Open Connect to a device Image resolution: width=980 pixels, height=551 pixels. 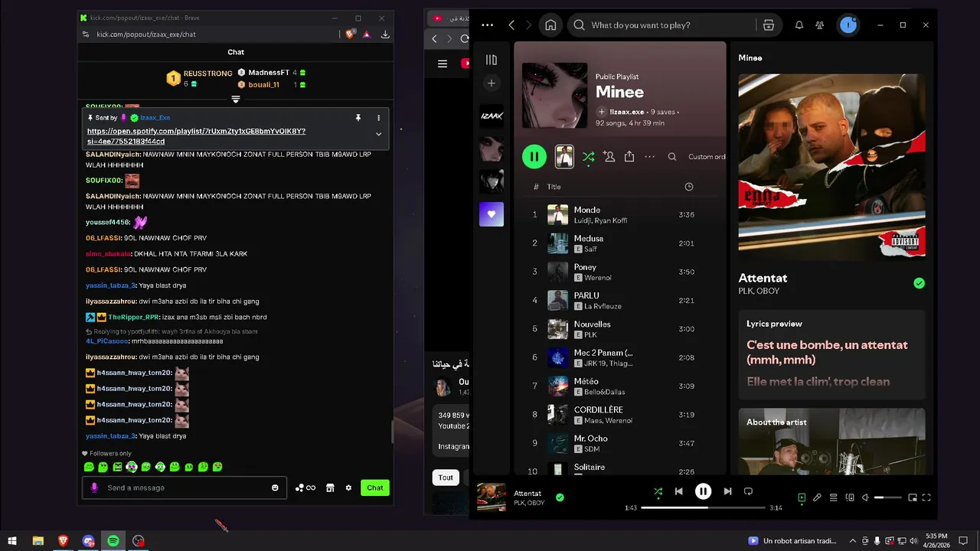(x=850, y=497)
